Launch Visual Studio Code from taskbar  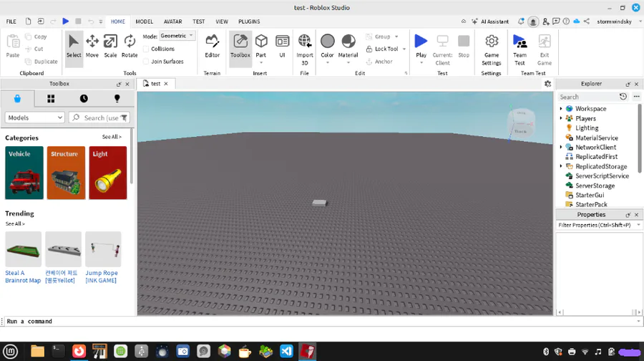(286, 352)
